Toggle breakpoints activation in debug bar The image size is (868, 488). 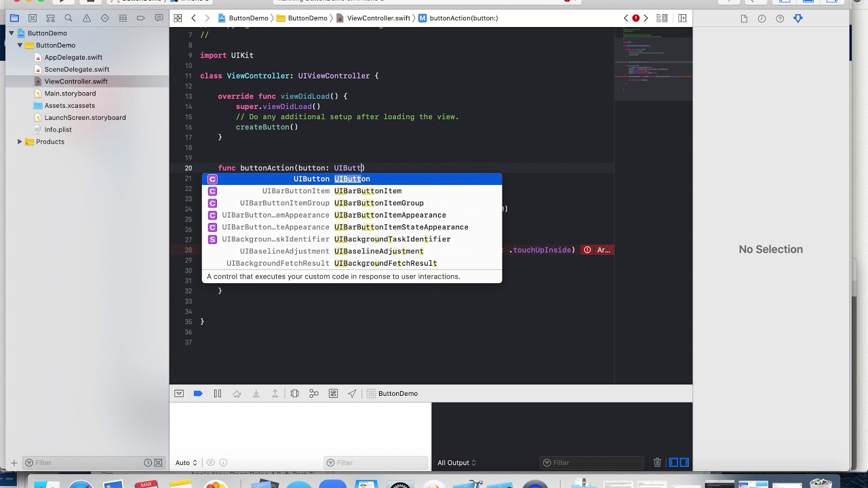pyautogui.click(x=198, y=394)
